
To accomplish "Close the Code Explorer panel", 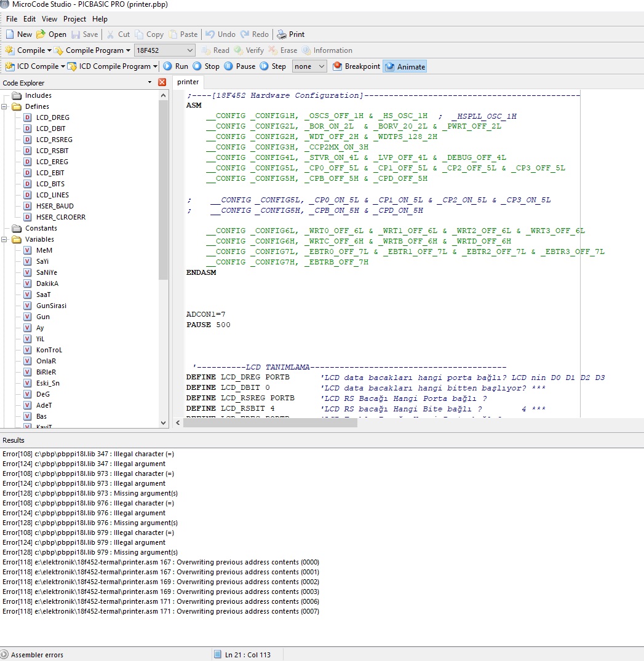I will pos(162,82).
